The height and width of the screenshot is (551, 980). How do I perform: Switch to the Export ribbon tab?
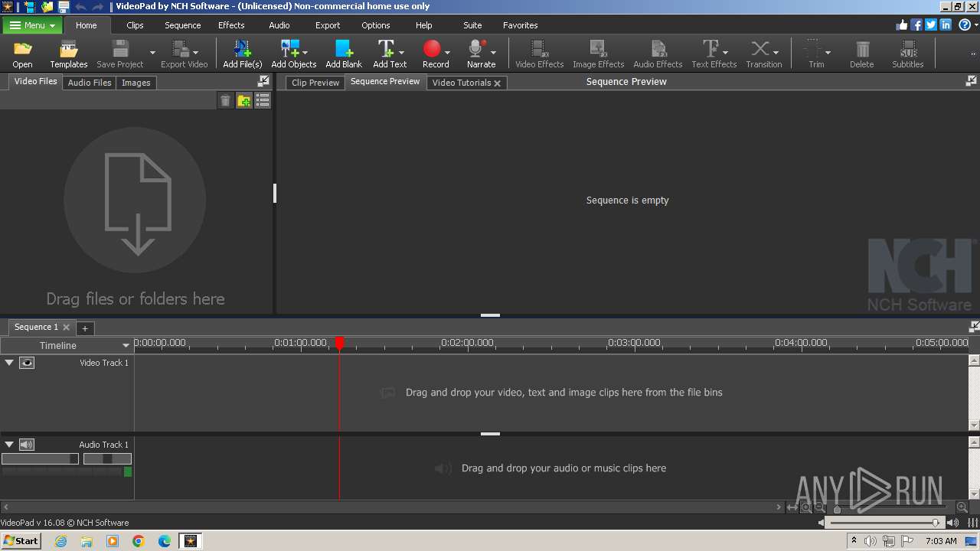point(328,25)
